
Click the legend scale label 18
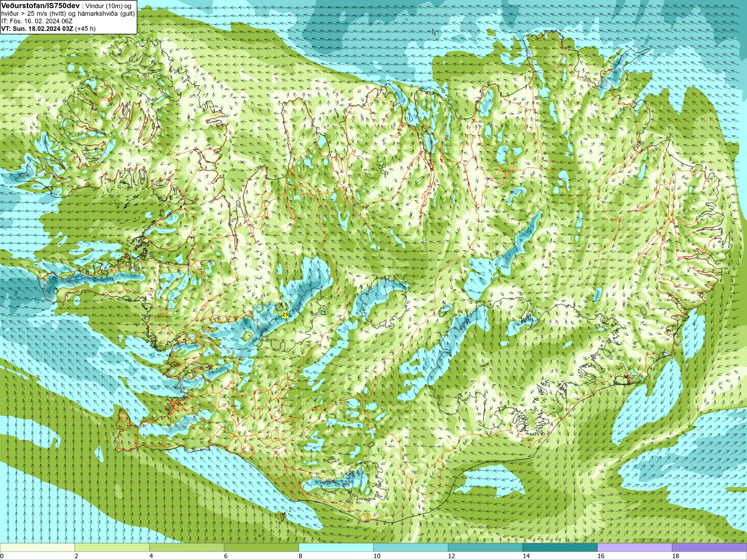[x=675, y=556]
